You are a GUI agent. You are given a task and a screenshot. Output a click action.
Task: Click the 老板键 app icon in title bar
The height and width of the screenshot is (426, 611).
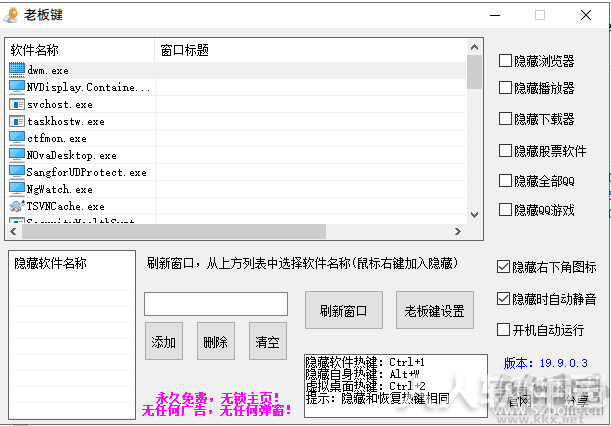pyautogui.click(x=11, y=15)
